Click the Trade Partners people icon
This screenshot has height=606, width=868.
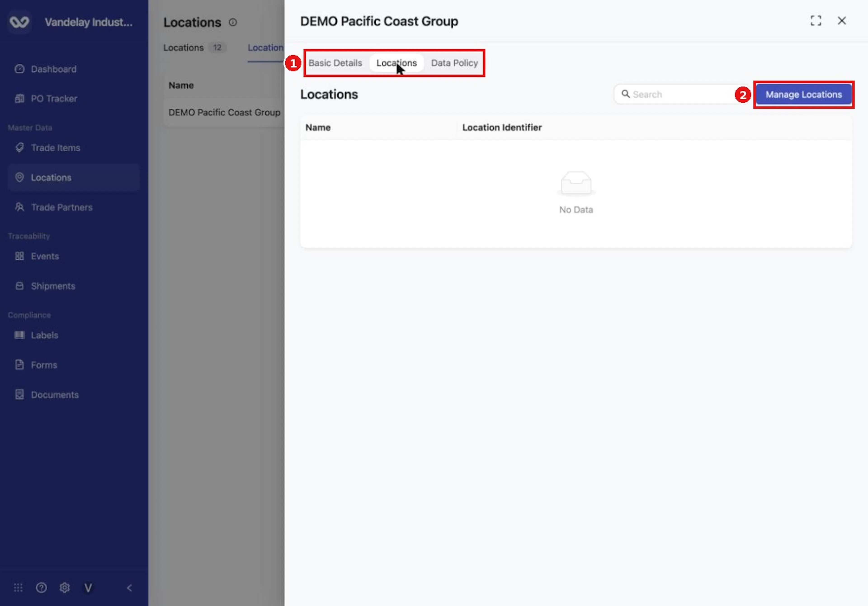pyautogui.click(x=20, y=207)
